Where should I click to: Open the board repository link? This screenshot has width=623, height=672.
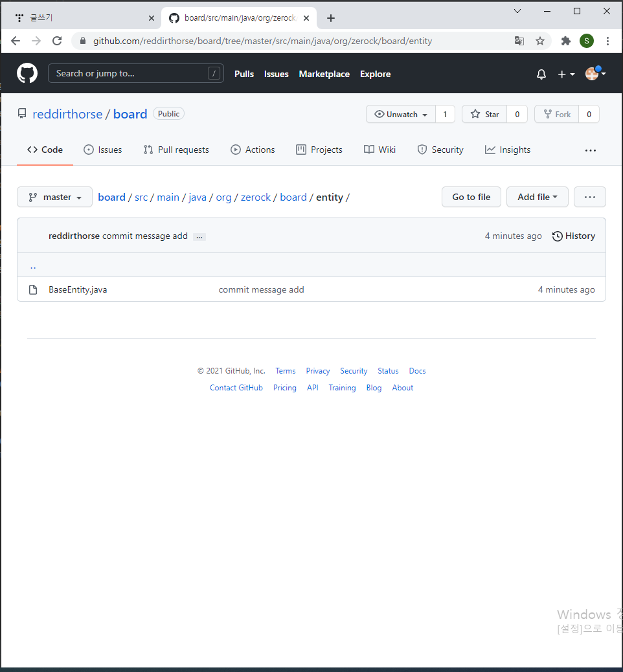pos(130,114)
